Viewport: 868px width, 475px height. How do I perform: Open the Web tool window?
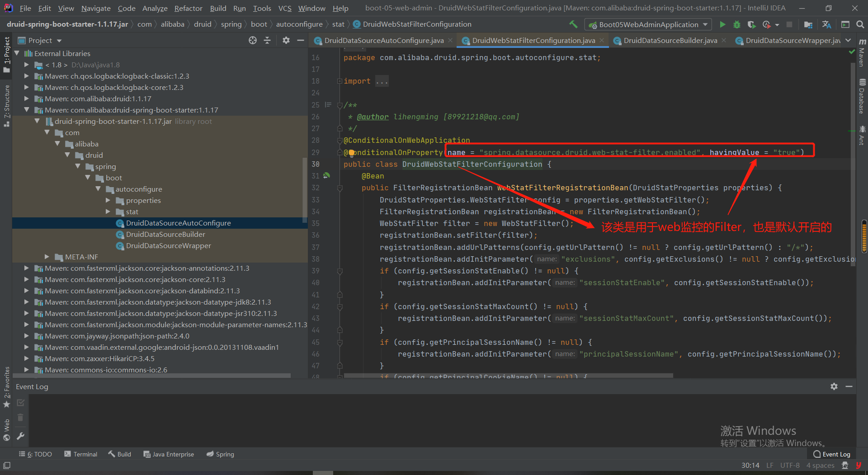tap(6, 429)
